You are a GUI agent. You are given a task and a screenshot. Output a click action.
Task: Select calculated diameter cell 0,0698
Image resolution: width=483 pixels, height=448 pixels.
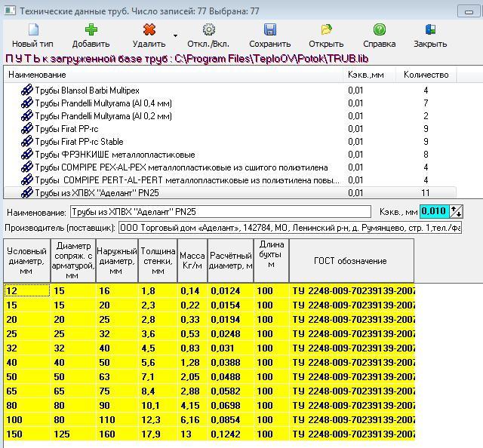[x=231, y=406]
